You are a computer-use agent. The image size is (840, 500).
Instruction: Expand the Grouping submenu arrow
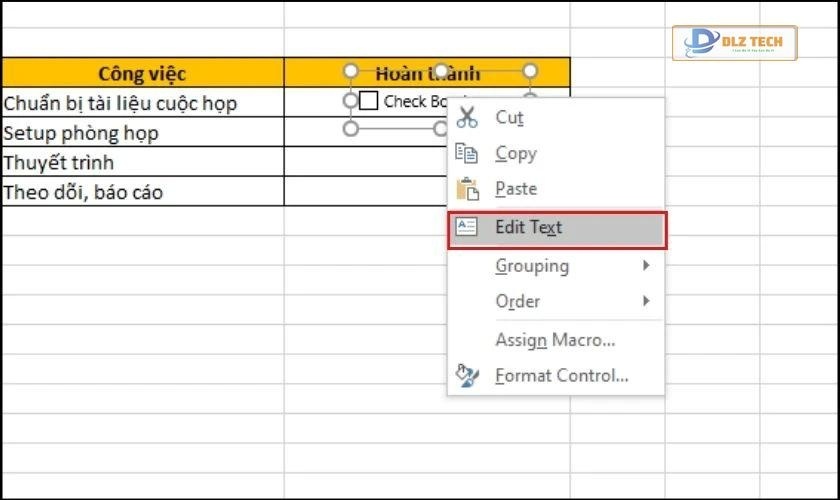[646, 266]
